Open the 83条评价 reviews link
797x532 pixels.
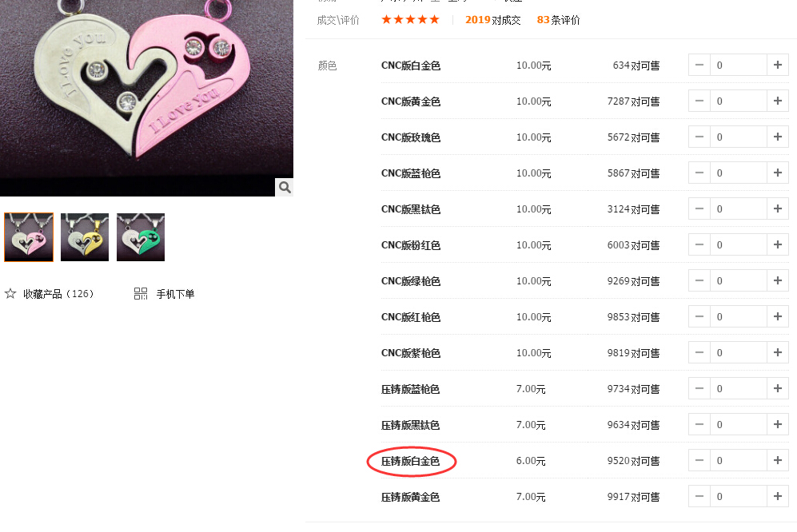(x=558, y=20)
